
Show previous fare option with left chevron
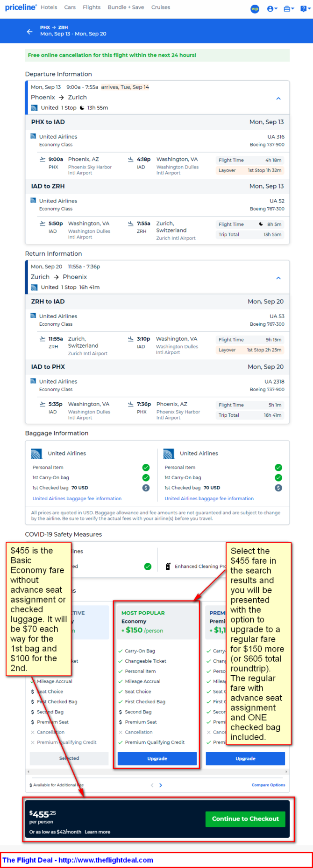point(152,785)
